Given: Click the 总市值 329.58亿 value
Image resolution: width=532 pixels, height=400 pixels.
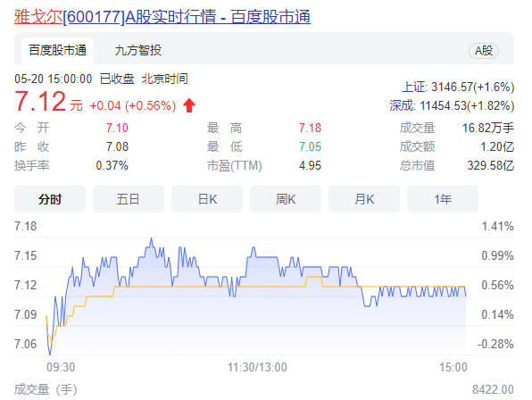Looking at the screenshot, I should (x=491, y=165).
